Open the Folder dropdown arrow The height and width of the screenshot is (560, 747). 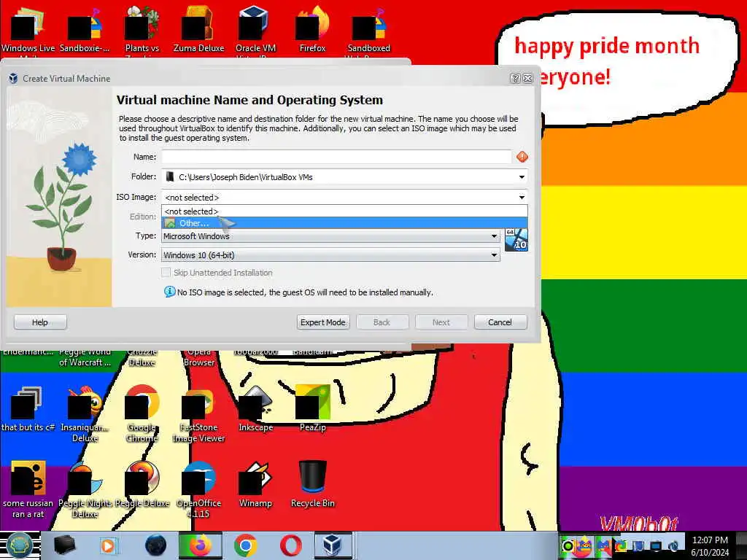coord(522,177)
